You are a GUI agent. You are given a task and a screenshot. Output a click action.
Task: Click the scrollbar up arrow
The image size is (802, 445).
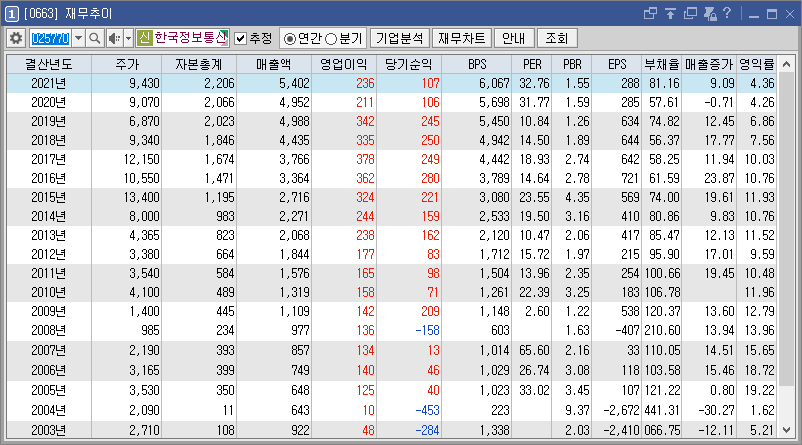tap(787, 64)
